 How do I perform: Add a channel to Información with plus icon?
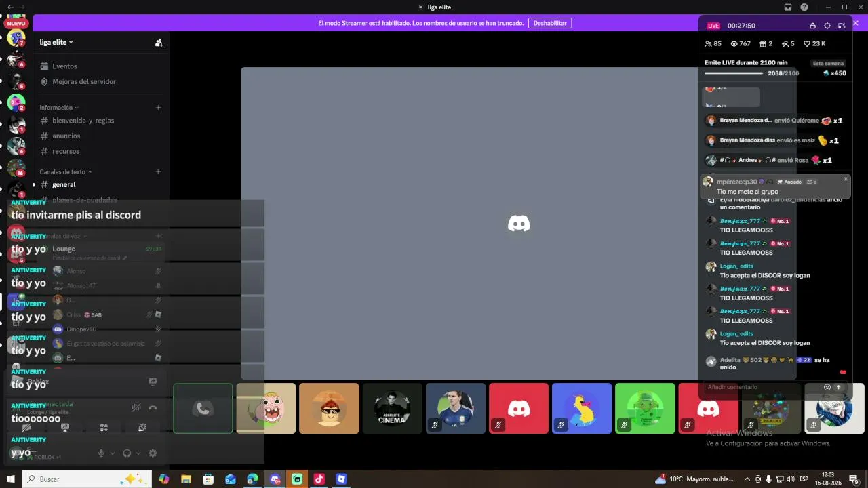click(158, 108)
